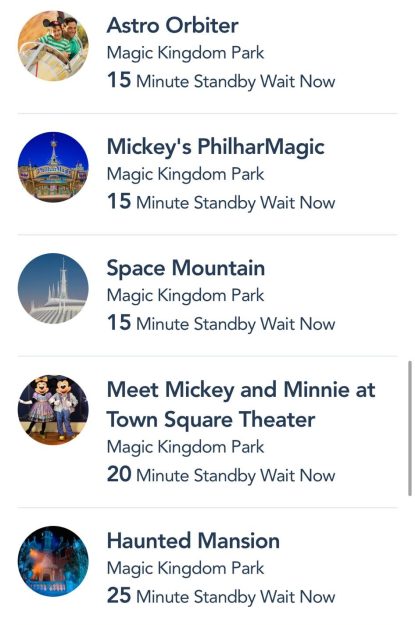Open the Astro Orbiter thumbnail image
The width and height of the screenshot is (415, 625).
(x=53, y=46)
